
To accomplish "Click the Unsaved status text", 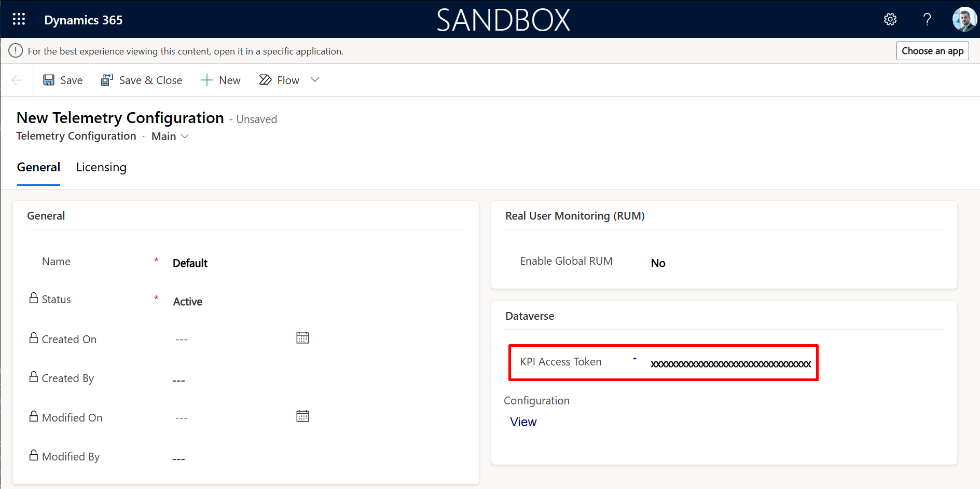I will tap(257, 119).
